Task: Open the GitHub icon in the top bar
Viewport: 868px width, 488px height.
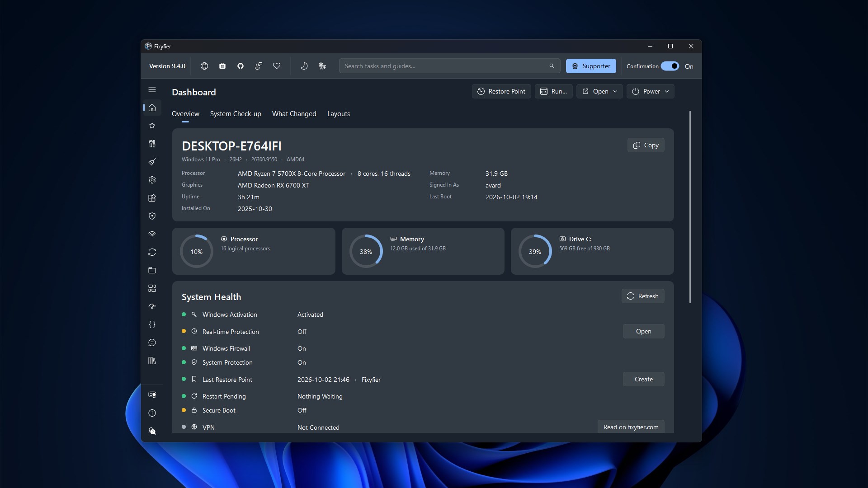Action: tap(241, 66)
